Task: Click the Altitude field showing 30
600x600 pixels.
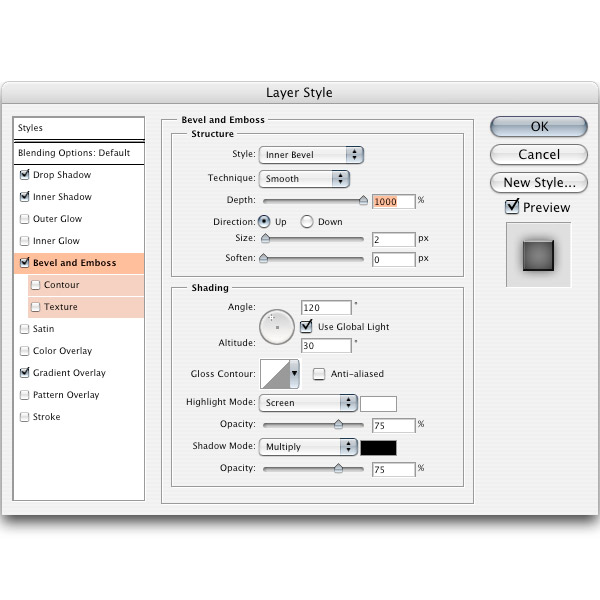Action: [x=326, y=346]
